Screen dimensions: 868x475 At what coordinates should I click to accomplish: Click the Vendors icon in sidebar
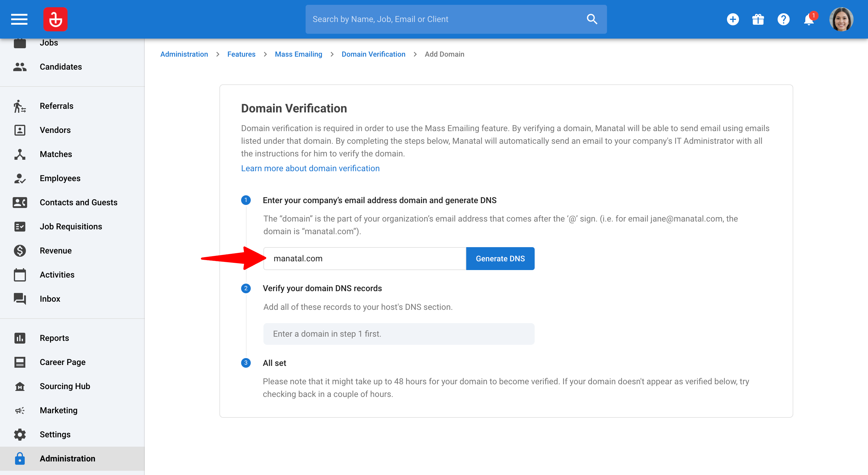20,130
